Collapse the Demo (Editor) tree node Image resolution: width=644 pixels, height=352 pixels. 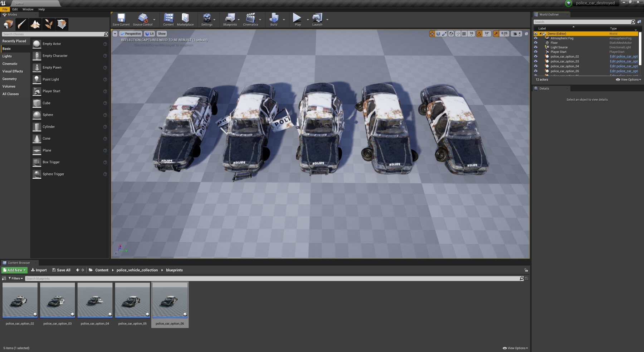click(x=540, y=34)
